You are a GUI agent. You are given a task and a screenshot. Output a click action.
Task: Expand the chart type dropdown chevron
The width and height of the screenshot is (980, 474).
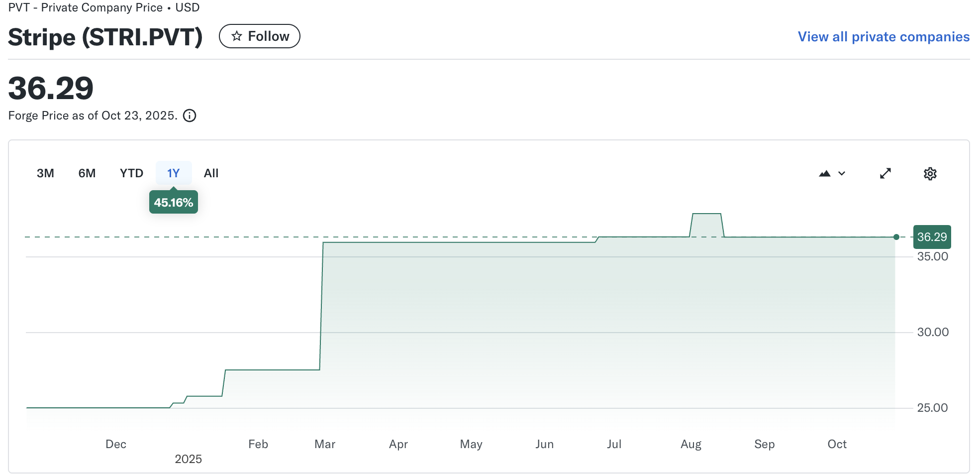point(842,173)
